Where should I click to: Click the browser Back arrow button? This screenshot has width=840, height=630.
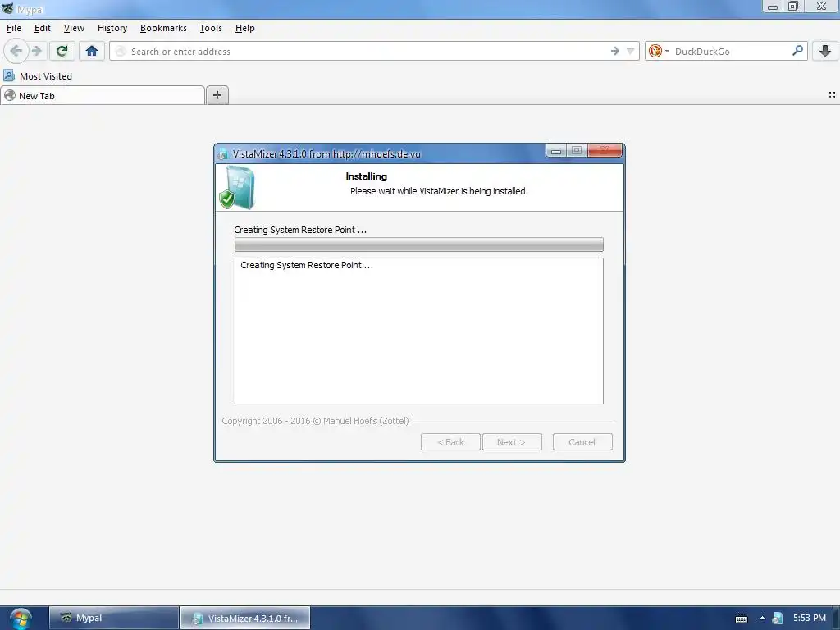pos(16,52)
